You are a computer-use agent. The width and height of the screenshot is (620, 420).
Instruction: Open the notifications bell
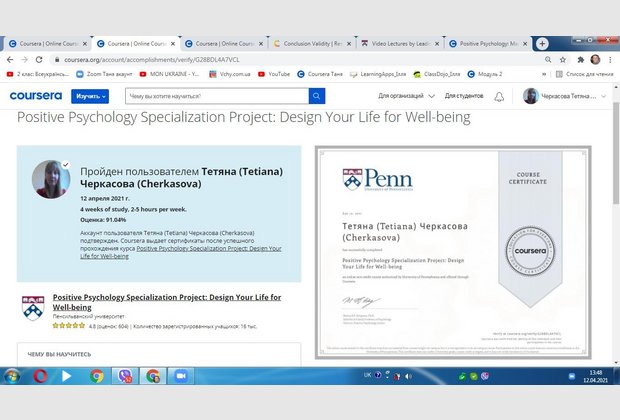tap(498, 96)
